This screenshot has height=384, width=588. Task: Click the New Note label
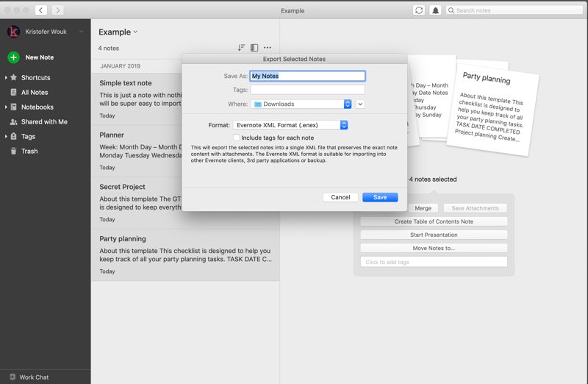pyautogui.click(x=40, y=57)
